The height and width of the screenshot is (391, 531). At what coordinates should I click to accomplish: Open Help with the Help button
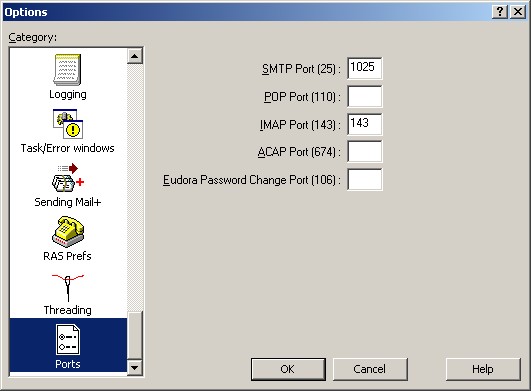coord(483,369)
